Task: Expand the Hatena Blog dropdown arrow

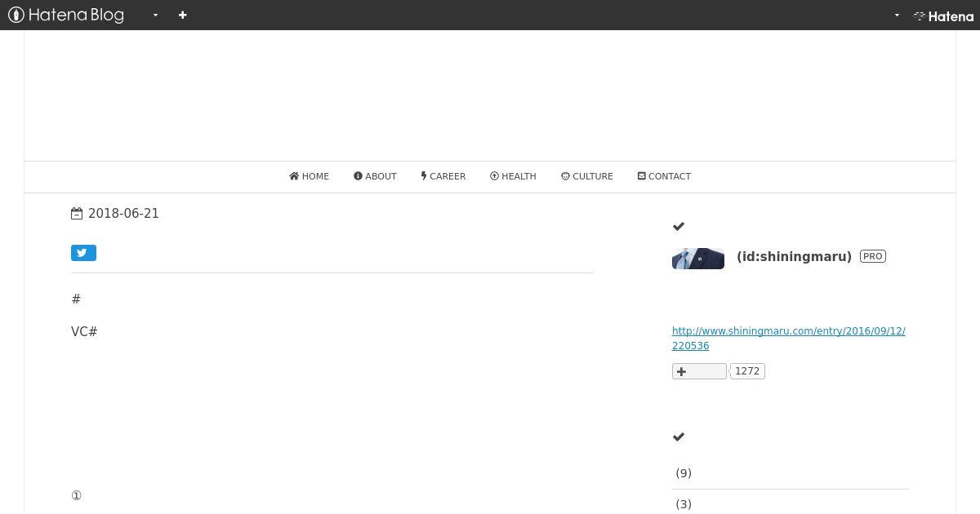Action: point(155,15)
